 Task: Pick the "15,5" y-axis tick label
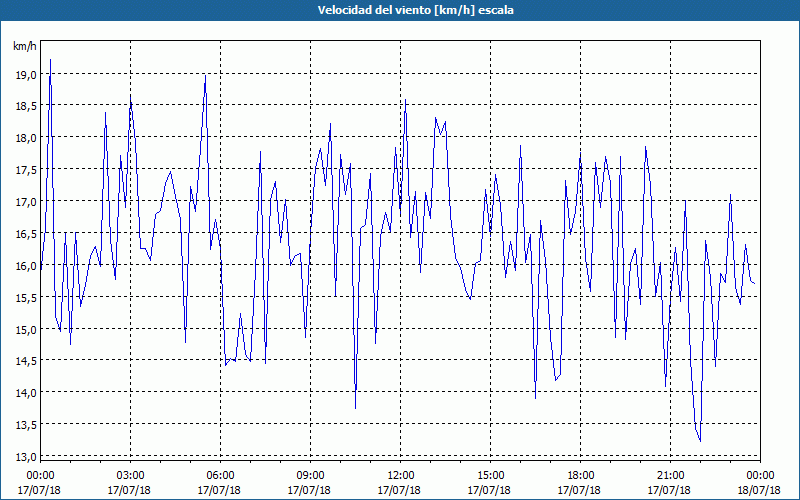(27, 297)
